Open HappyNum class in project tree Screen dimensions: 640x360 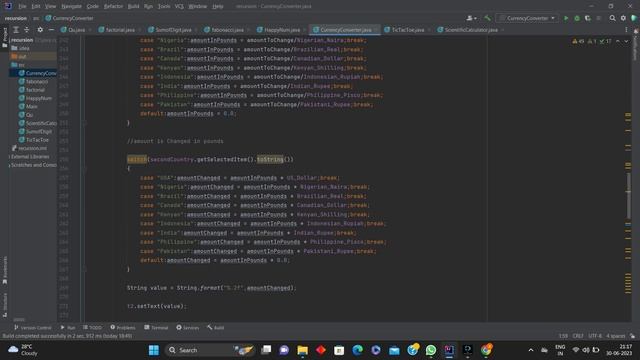39,98
